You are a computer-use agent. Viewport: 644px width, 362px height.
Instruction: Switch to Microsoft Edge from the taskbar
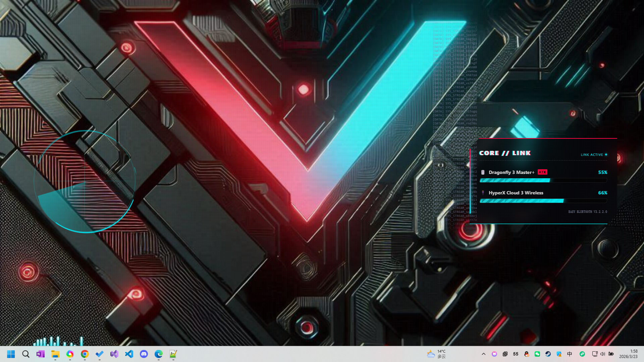coord(159,354)
